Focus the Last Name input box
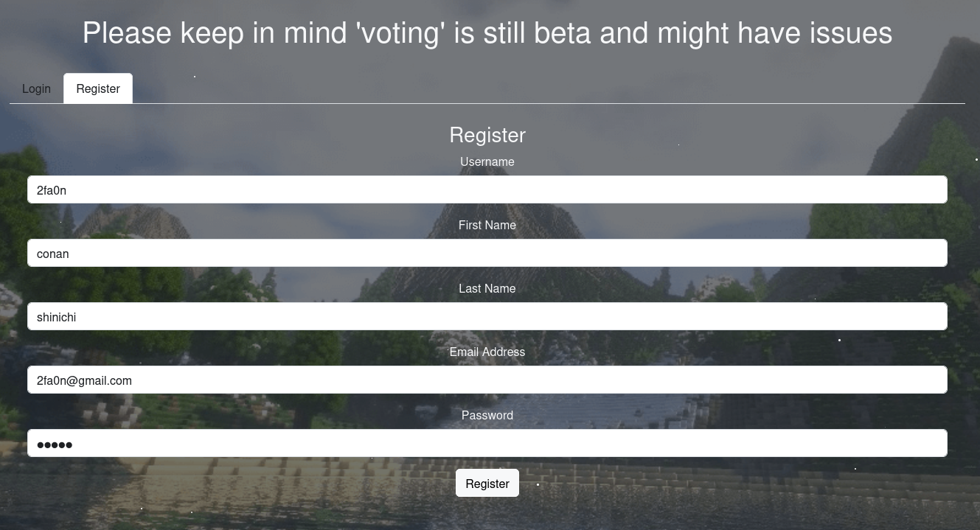Viewport: 980px width, 530px height. click(487, 316)
